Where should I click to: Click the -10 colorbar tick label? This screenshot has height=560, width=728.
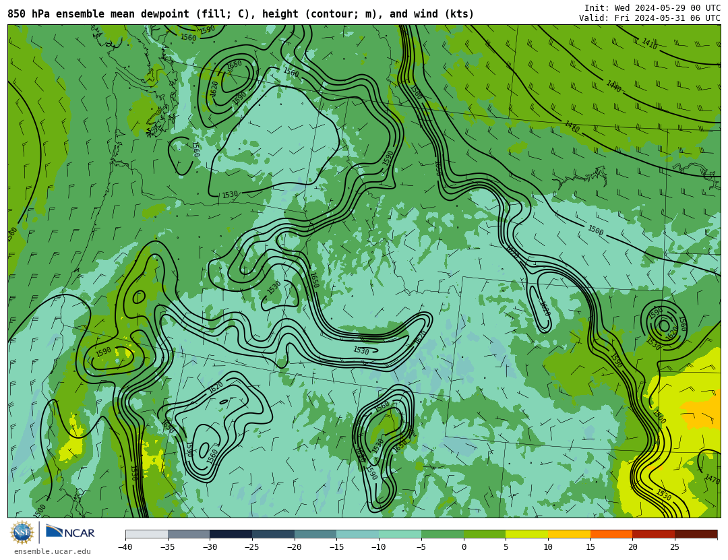coord(378,547)
